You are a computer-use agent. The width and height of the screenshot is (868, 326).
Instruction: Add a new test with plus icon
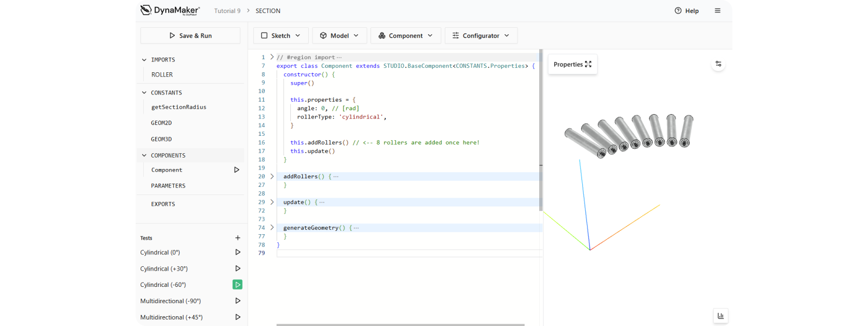point(238,238)
